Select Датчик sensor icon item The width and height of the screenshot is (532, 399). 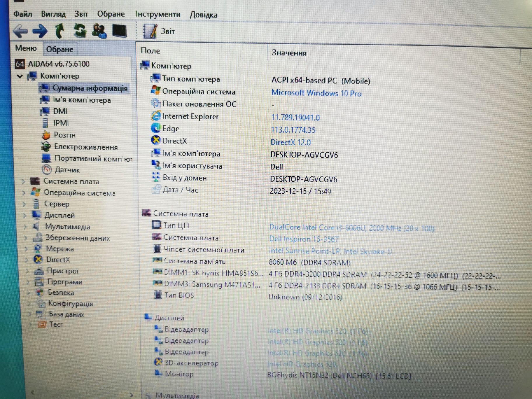[47, 169]
